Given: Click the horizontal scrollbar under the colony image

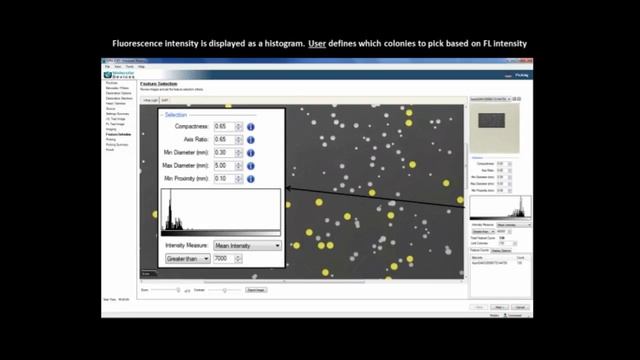Looking at the screenshot, I should pos(284,282).
